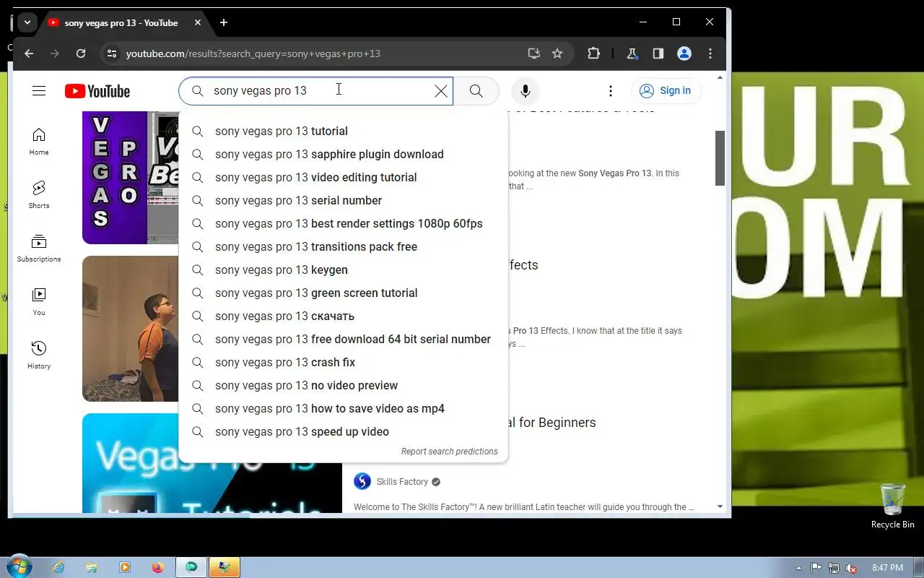Viewport: 924px width, 578px height.
Task: Click the Sign in button
Action: coord(666,90)
